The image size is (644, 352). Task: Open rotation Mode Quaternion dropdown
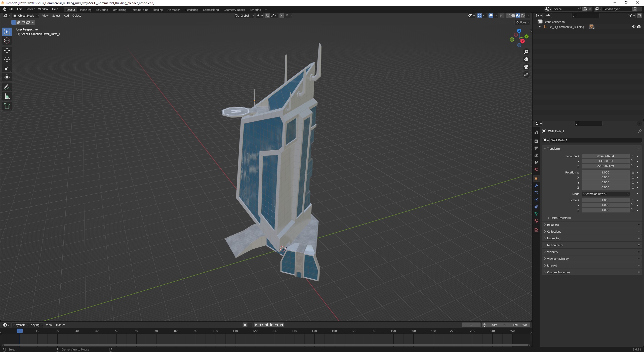pos(606,194)
